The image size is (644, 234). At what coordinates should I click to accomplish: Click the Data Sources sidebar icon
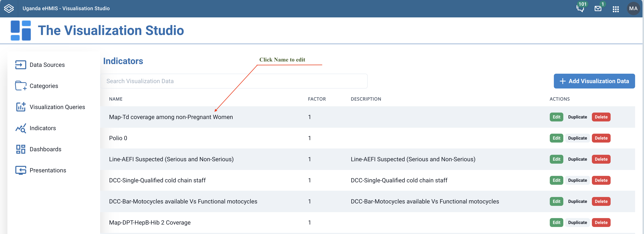(21, 65)
